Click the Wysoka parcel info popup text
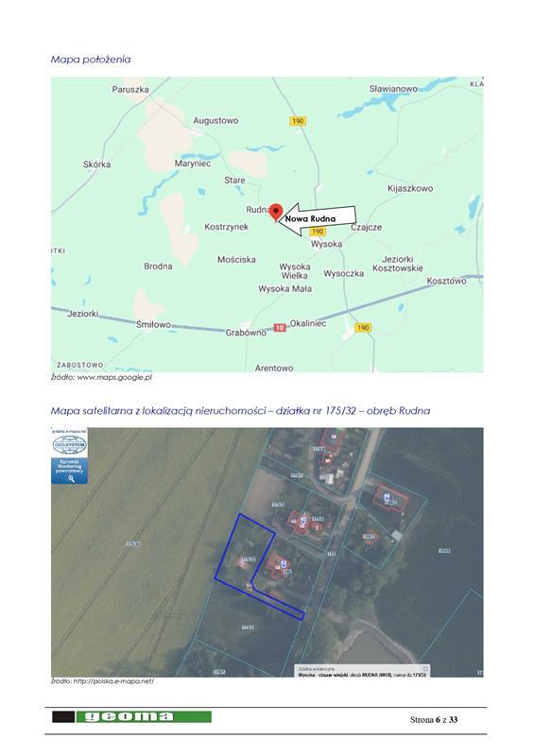This screenshot has width=534, height=756. [362, 675]
